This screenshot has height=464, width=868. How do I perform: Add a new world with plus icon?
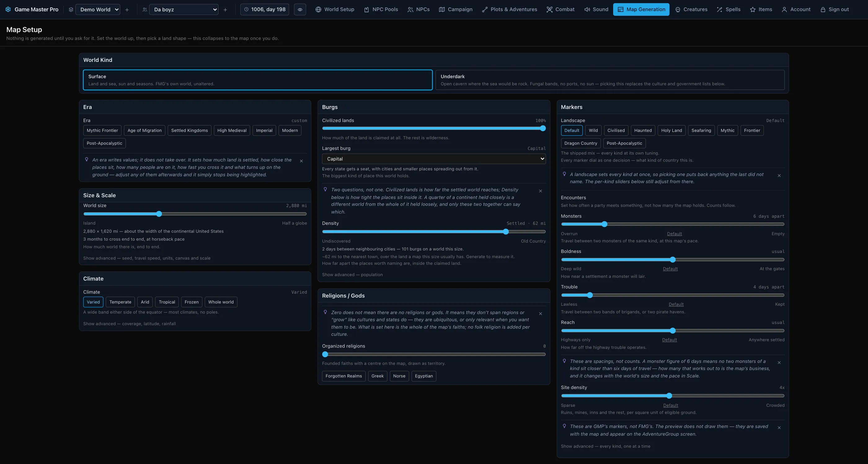127,10
